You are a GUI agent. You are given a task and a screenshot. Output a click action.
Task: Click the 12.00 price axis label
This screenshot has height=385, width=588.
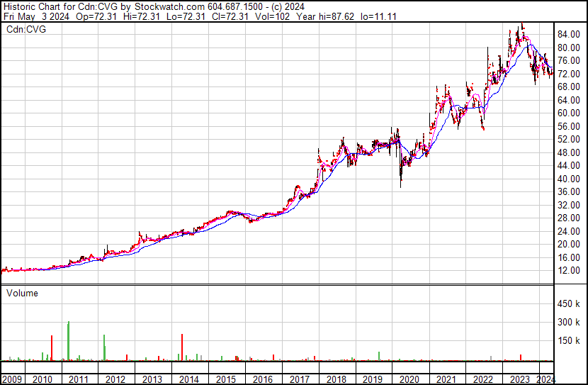[x=569, y=271]
